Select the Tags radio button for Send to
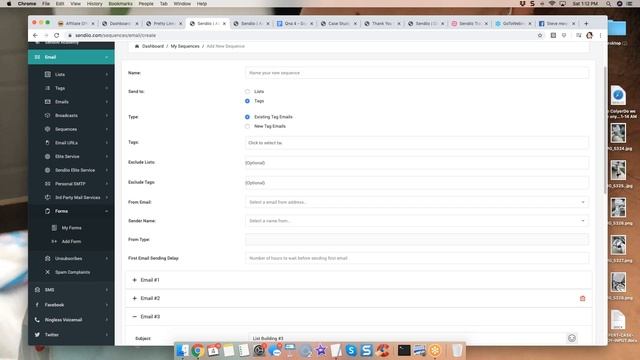This screenshot has width=640, height=360. (x=247, y=101)
